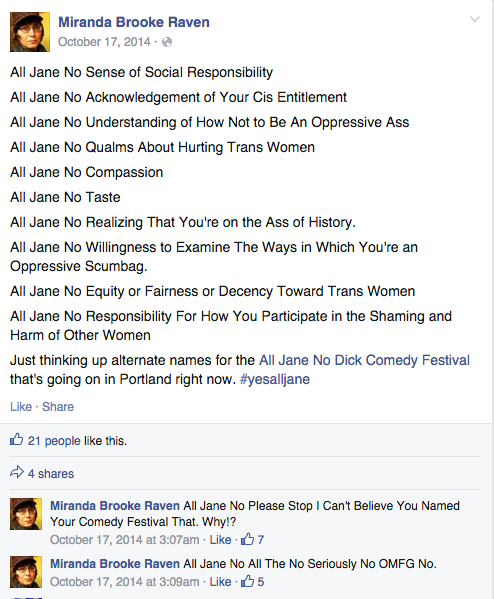The height and width of the screenshot is (599, 494).
Task: Open All Jane No Dick Comedy Festival link
Action: click(x=364, y=360)
